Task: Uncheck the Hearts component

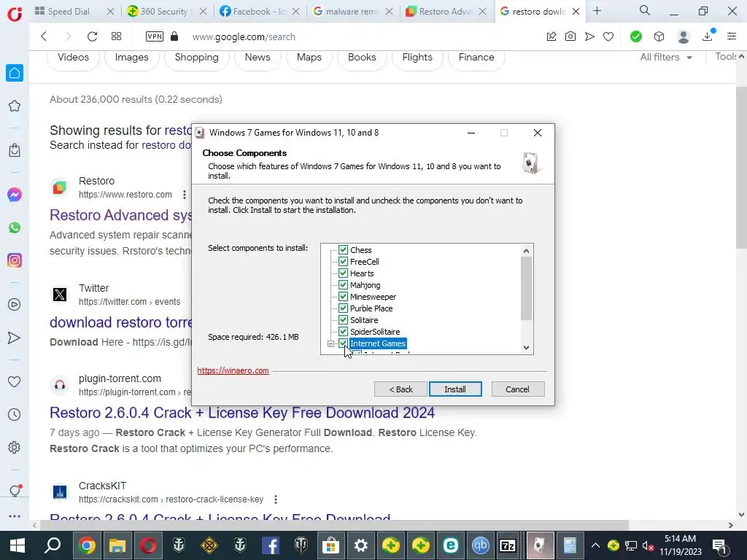Action: (x=343, y=273)
